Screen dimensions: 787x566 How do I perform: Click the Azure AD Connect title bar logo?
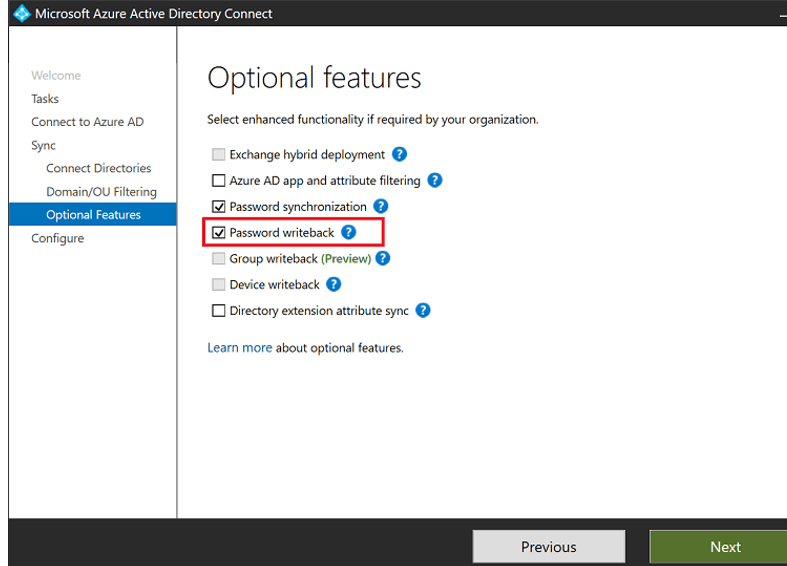(x=22, y=14)
